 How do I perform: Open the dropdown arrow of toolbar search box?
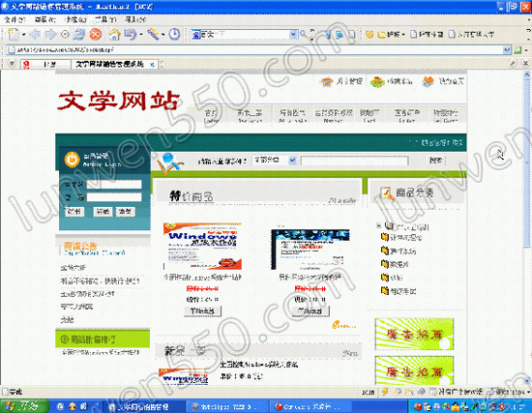click(x=293, y=34)
